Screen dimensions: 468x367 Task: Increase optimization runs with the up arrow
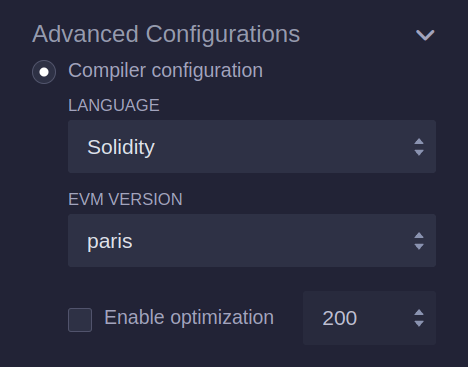419,312
